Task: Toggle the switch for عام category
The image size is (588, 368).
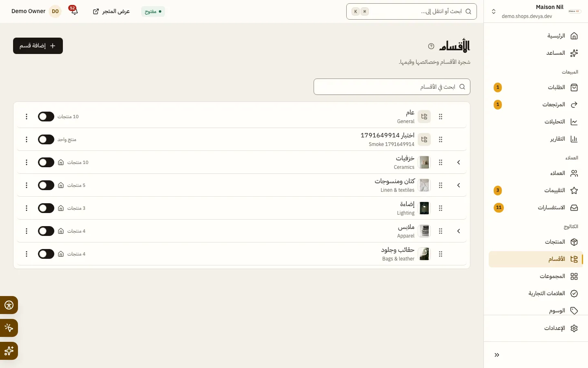Action: [46, 117]
